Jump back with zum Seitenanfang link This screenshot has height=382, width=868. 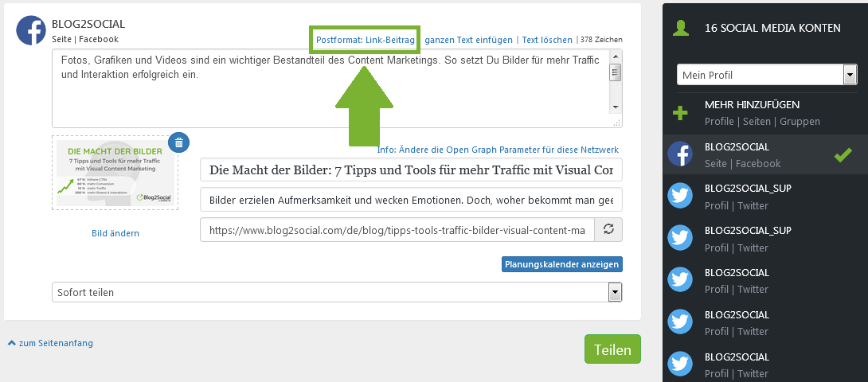pos(50,343)
